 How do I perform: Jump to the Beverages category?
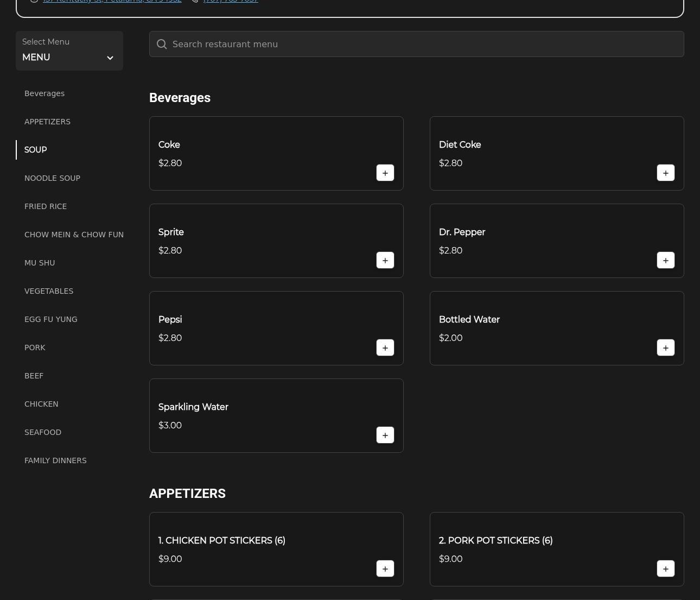coord(44,93)
